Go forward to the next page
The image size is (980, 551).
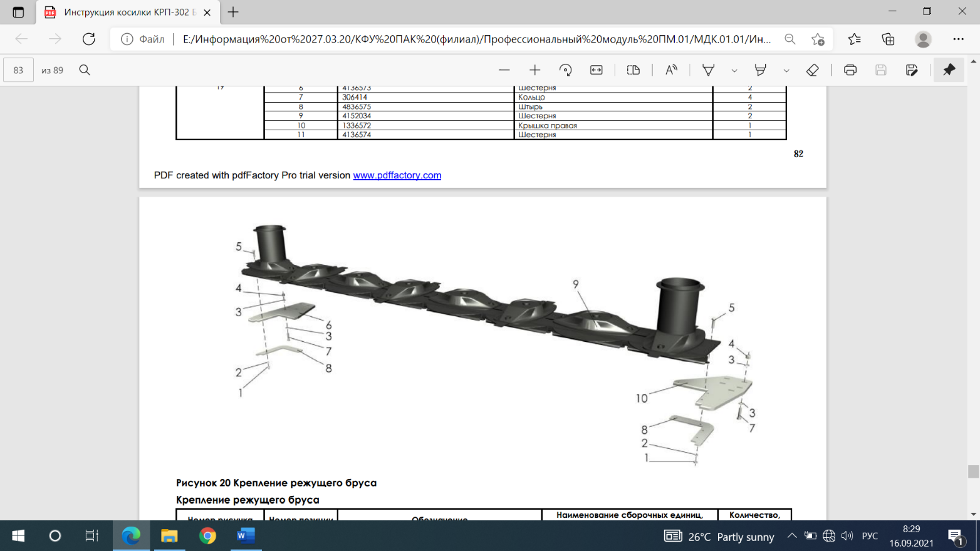coord(55,39)
